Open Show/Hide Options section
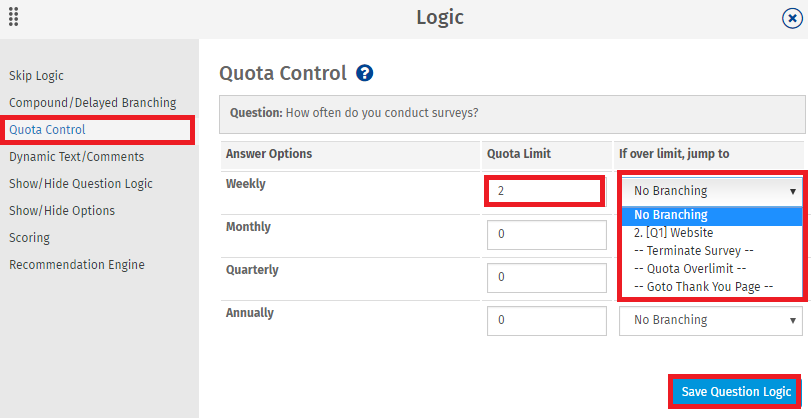811x418 pixels. [x=62, y=211]
